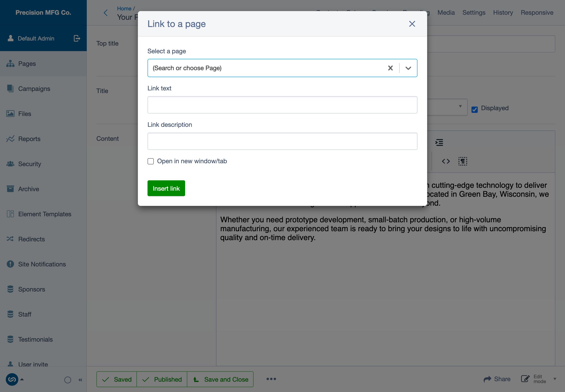
Task: Open the Pages section in sidebar
Action: click(43, 64)
